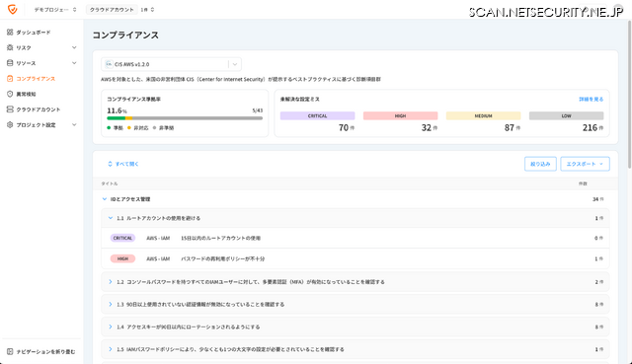Click the Risk (リスク) sidebar icon
The height and width of the screenshot is (364, 632).
10,47
